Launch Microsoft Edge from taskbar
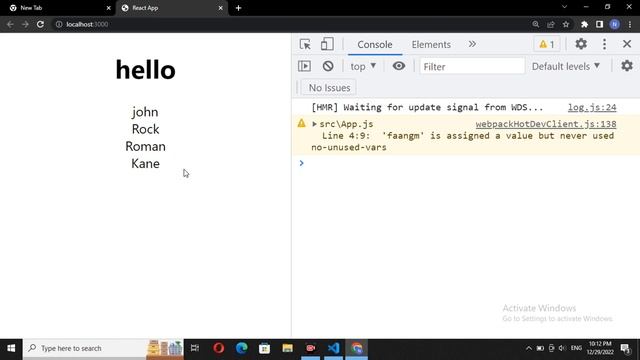This screenshot has width=640, height=360. point(242,348)
